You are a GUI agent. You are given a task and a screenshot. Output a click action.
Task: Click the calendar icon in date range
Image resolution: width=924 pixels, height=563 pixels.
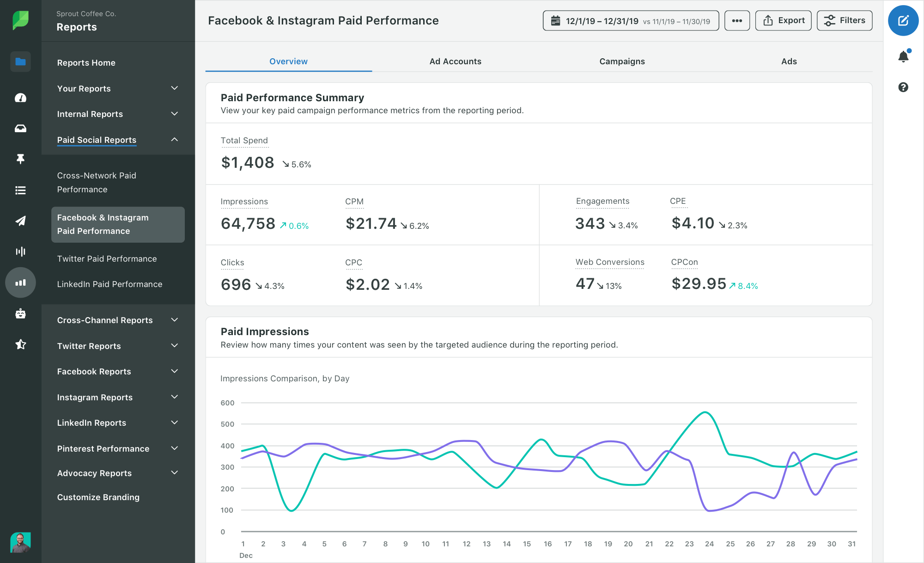556,21
